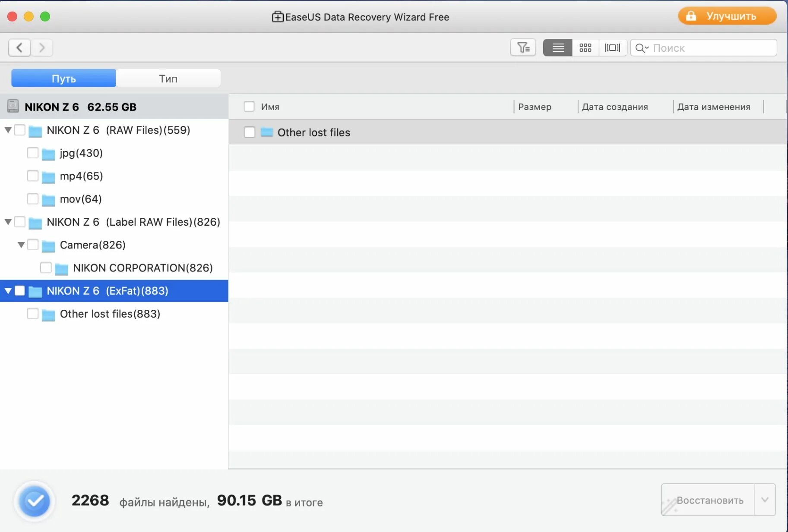Check the NIKON CORPORATION(826) checkbox
788x532 pixels.
point(46,268)
